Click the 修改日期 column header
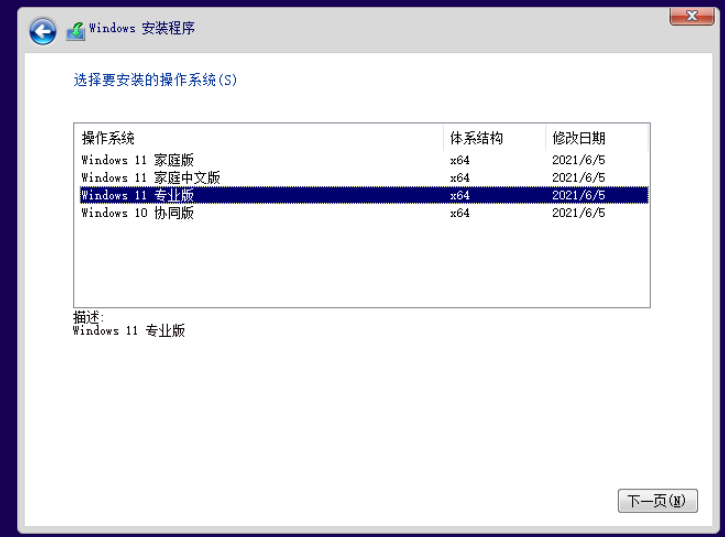Screen dimensions: 725x537 pyautogui.click(x=578, y=138)
